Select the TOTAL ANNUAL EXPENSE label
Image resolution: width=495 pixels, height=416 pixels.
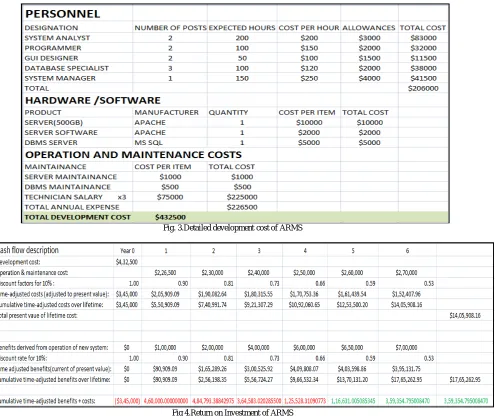tap(72, 207)
